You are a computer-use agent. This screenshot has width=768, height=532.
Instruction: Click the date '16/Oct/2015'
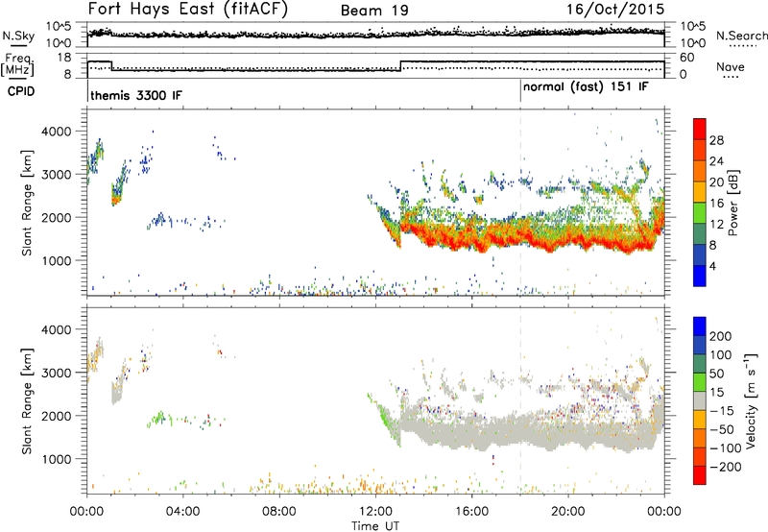(x=615, y=10)
